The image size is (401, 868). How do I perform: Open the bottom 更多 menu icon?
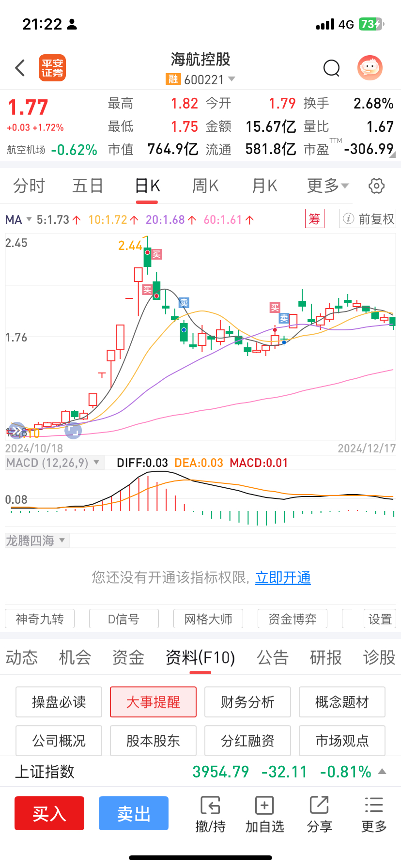(374, 806)
